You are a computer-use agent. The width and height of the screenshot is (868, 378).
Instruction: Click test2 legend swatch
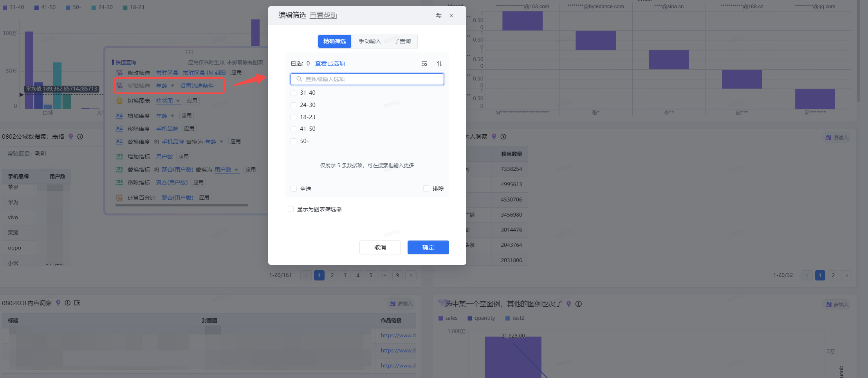coord(507,318)
